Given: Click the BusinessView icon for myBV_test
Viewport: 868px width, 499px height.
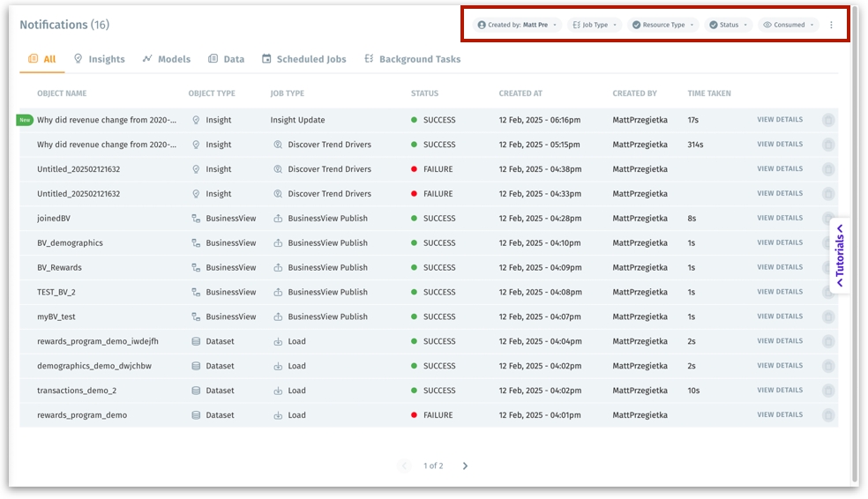Looking at the screenshot, I should (x=196, y=317).
